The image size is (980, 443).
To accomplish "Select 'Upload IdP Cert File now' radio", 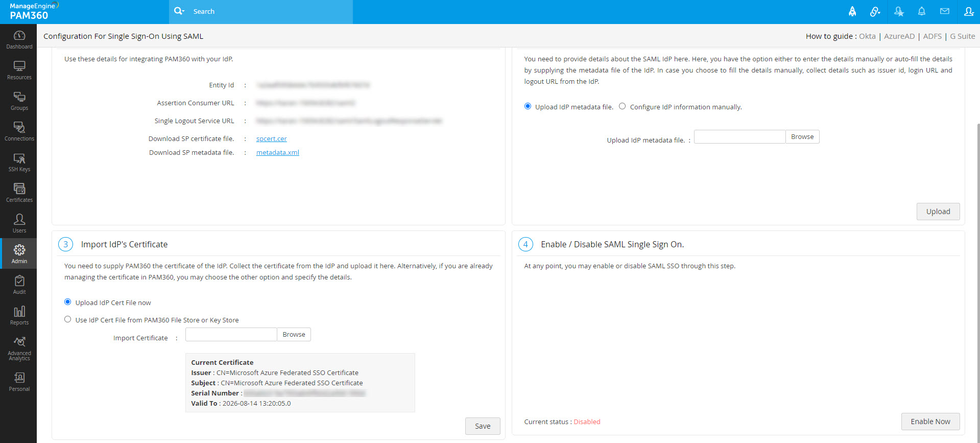I will tap(67, 302).
